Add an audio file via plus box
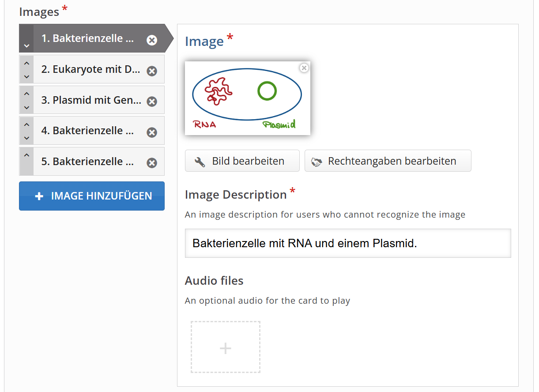The image size is (539, 392). [225, 347]
